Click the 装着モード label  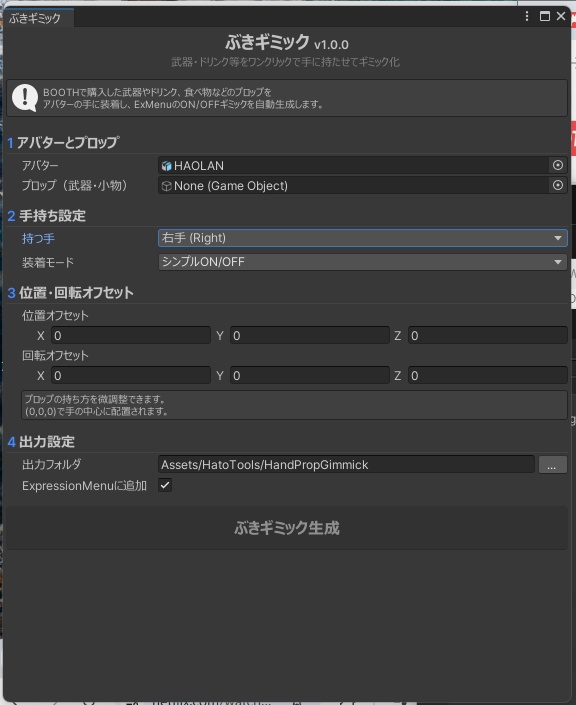[48, 262]
